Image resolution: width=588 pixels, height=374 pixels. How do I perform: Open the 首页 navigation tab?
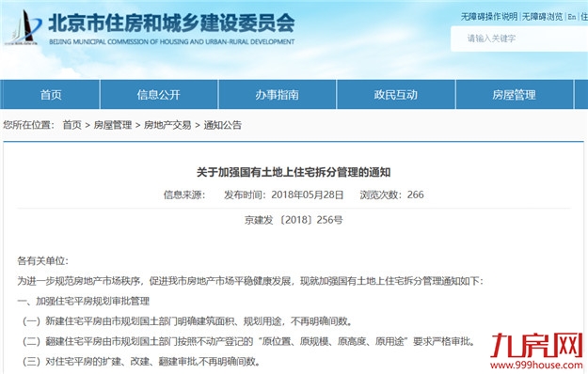pos(51,95)
